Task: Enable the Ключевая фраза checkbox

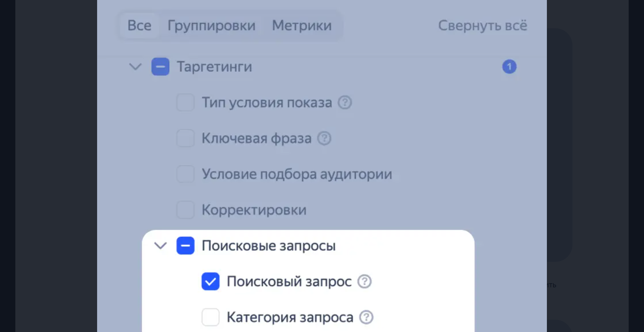Action: (x=185, y=138)
